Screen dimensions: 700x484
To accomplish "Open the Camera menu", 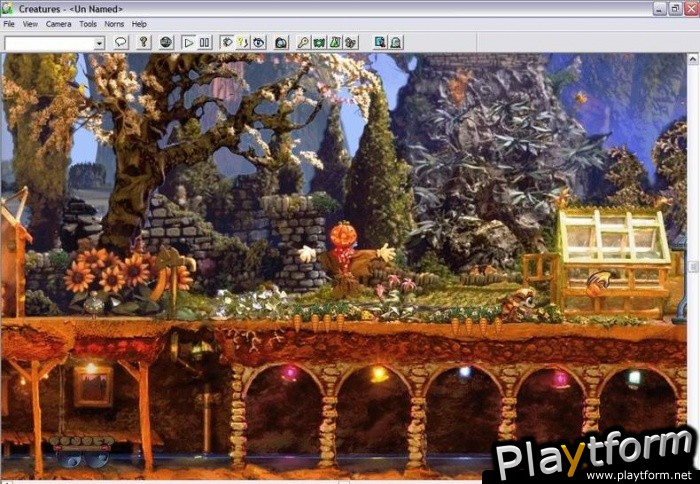I will pyautogui.click(x=58, y=24).
